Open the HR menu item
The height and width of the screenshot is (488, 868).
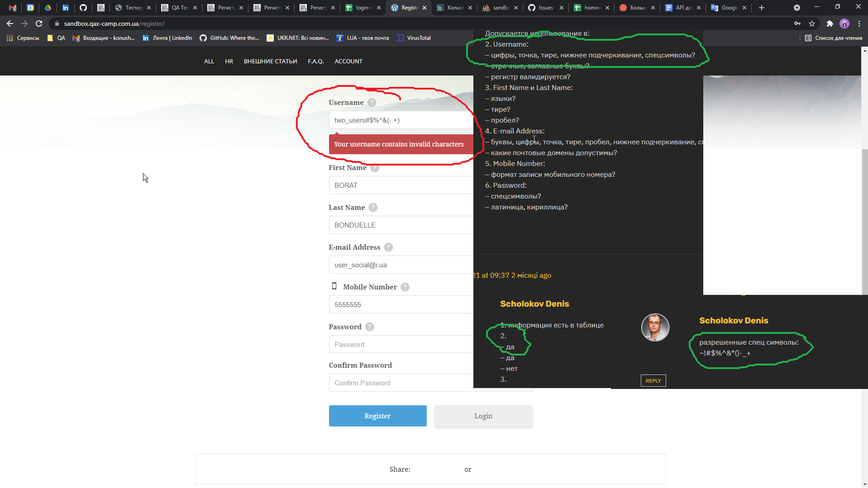coord(229,62)
